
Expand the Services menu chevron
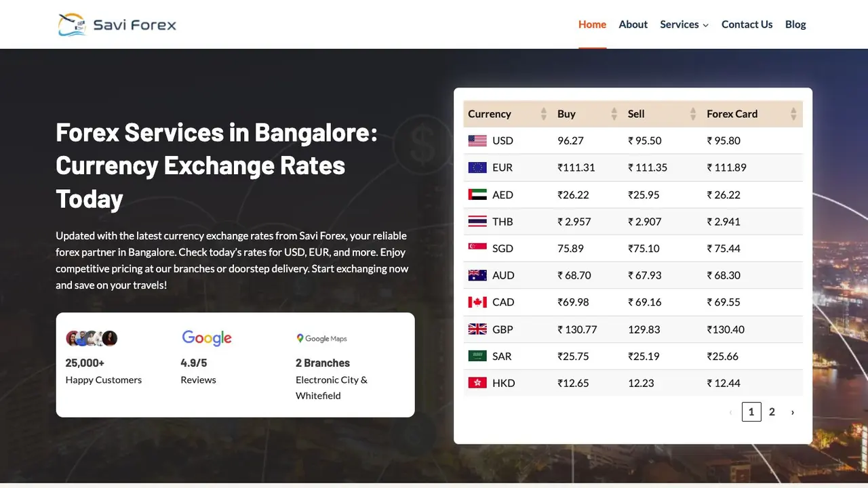coord(705,25)
